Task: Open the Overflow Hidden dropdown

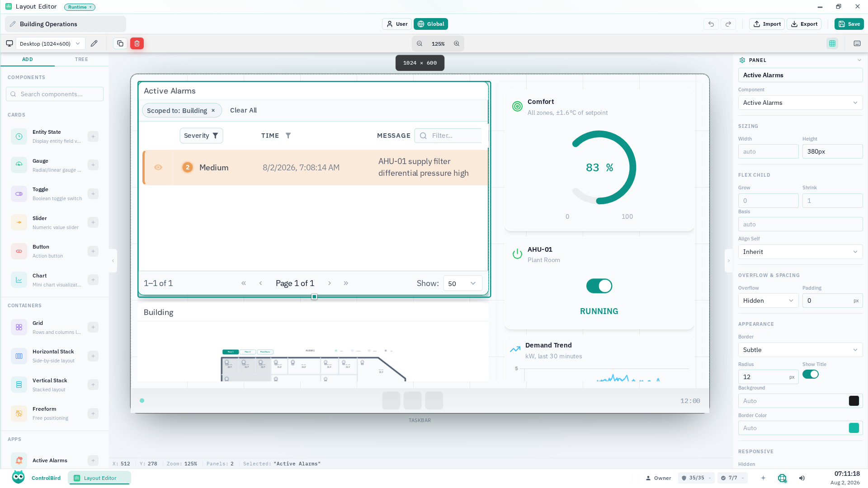Action: [768, 300]
